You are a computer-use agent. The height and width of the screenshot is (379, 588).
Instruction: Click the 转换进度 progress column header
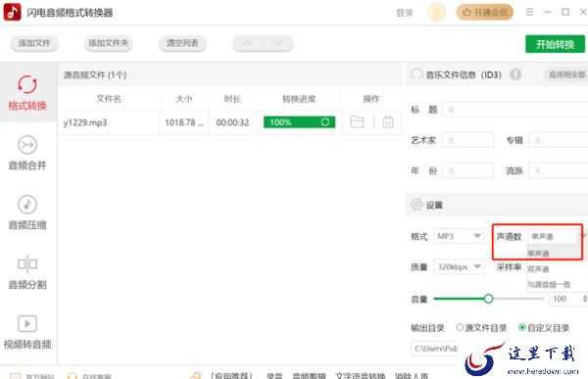coord(299,99)
